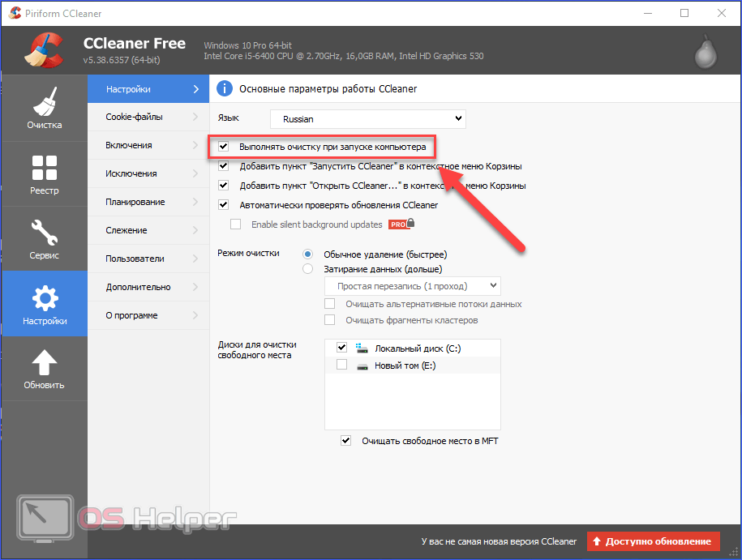Minimize the CCleaner window
This screenshot has height=560, width=742.
(648, 13)
